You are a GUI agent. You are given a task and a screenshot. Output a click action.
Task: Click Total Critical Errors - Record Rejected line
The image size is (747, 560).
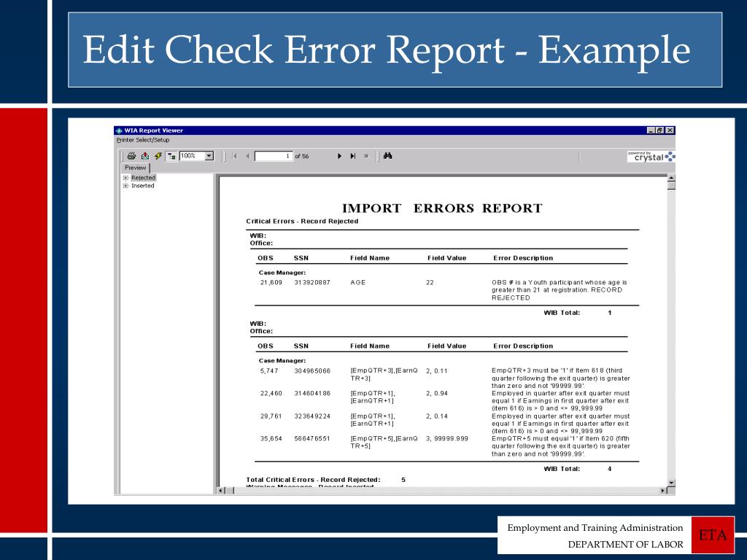tap(326, 480)
